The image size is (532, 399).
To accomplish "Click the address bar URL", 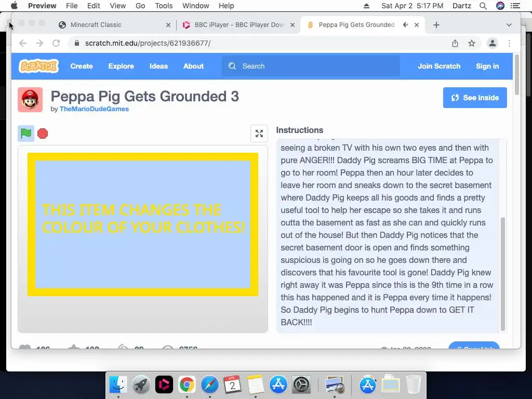I will [148, 43].
